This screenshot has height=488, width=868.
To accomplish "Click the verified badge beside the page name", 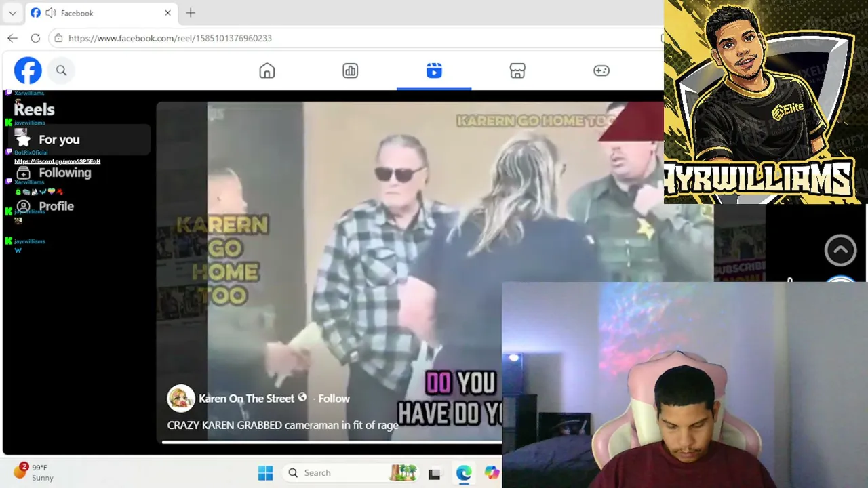I will (x=302, y=398).
